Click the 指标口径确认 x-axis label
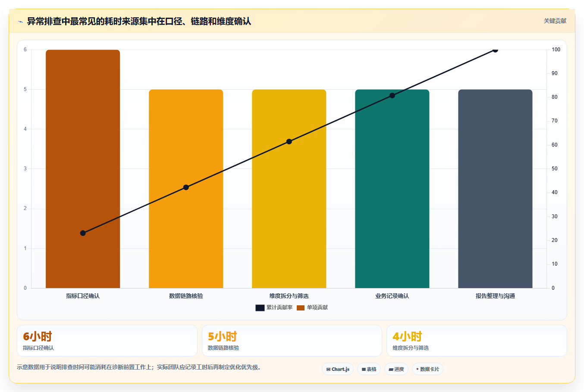Screen dimensions: 584x392 coord(83,296)
